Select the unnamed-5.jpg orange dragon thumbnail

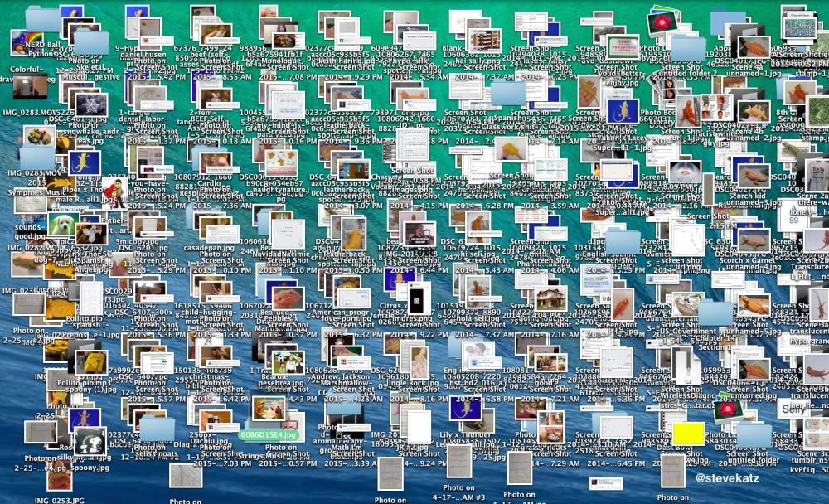[754, 304]
